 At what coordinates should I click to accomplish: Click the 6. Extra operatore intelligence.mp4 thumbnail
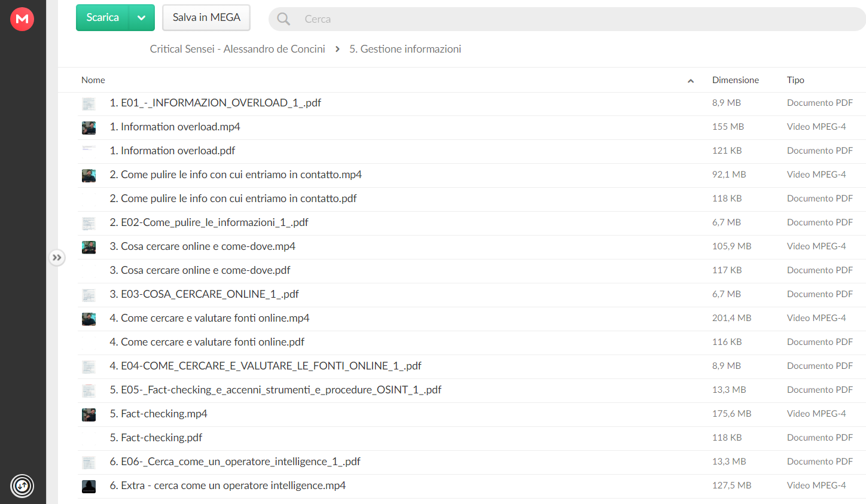[89, 486]
